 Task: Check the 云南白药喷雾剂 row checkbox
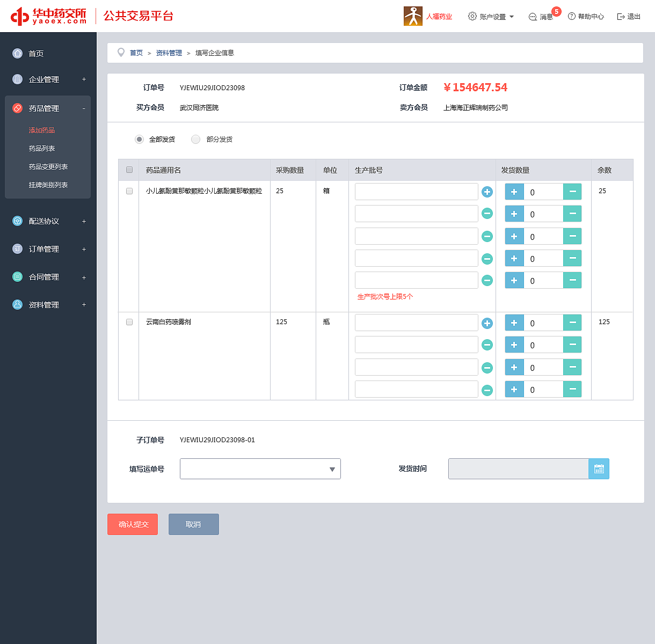point(129,322)
